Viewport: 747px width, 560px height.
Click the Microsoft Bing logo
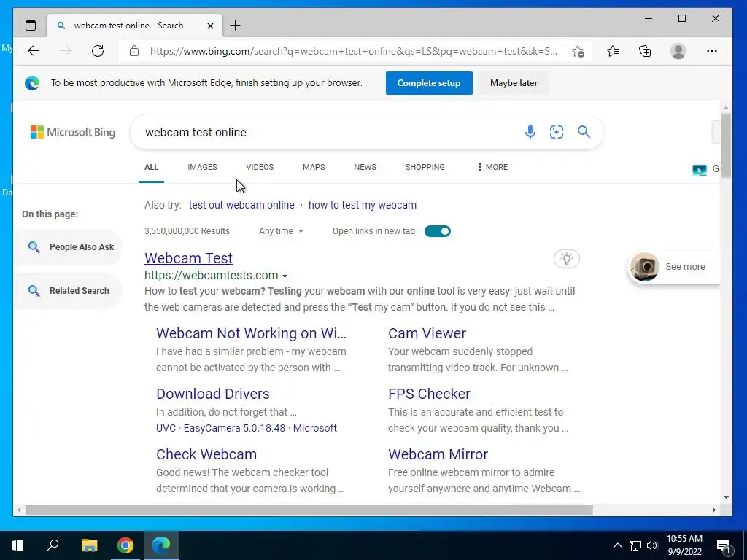[x=73, y=132]
